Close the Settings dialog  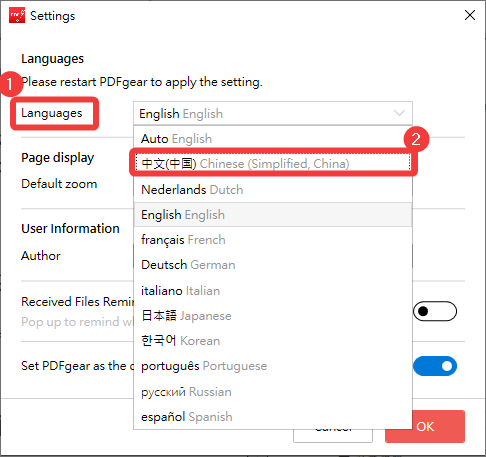coord(470,15)
